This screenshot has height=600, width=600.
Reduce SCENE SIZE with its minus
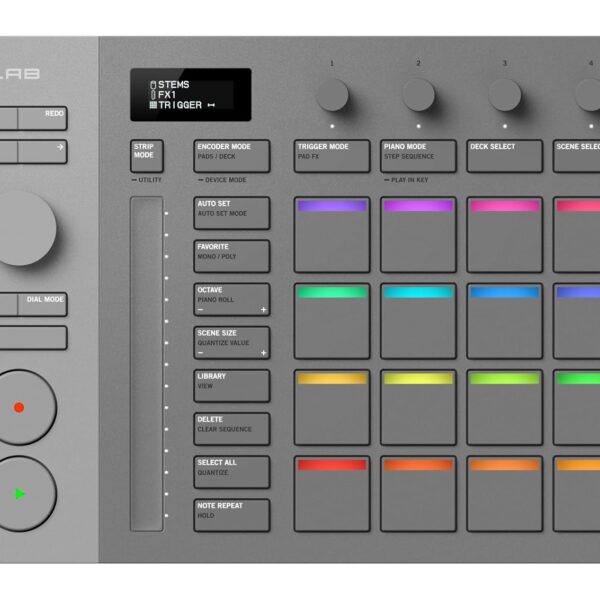pyautogui.click(x=201, y=353)
